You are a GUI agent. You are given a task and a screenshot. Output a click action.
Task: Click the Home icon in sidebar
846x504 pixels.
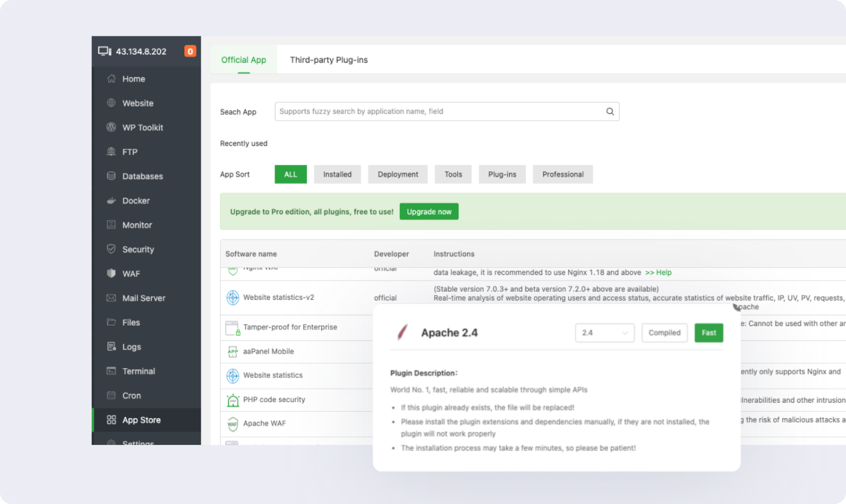(111, 79)
